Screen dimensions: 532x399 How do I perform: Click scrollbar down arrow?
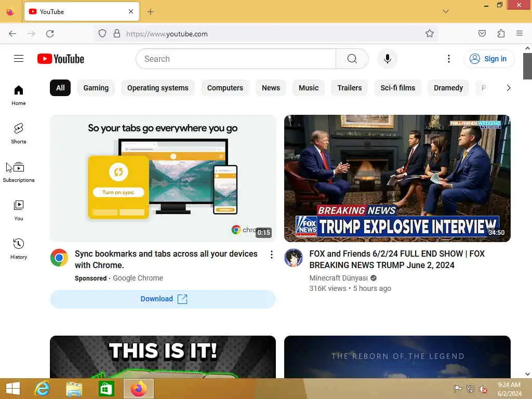(x=527, y=374)
